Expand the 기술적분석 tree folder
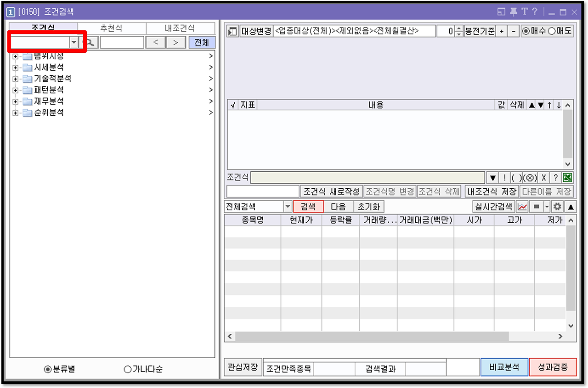The width and height of the screenshot is (588, 388). (x=16, y=79)
